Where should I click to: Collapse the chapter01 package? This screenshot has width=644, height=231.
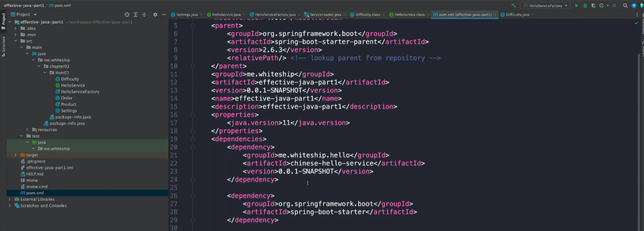pos(39,66)
